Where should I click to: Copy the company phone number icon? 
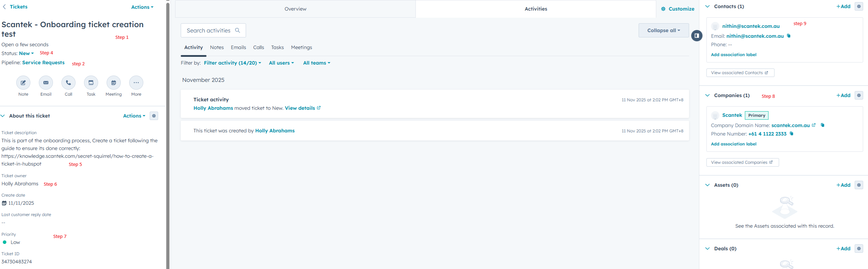pos(791,134)
